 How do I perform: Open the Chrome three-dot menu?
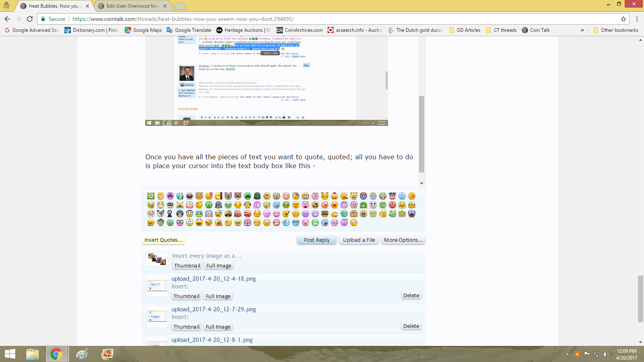(637, 19)
